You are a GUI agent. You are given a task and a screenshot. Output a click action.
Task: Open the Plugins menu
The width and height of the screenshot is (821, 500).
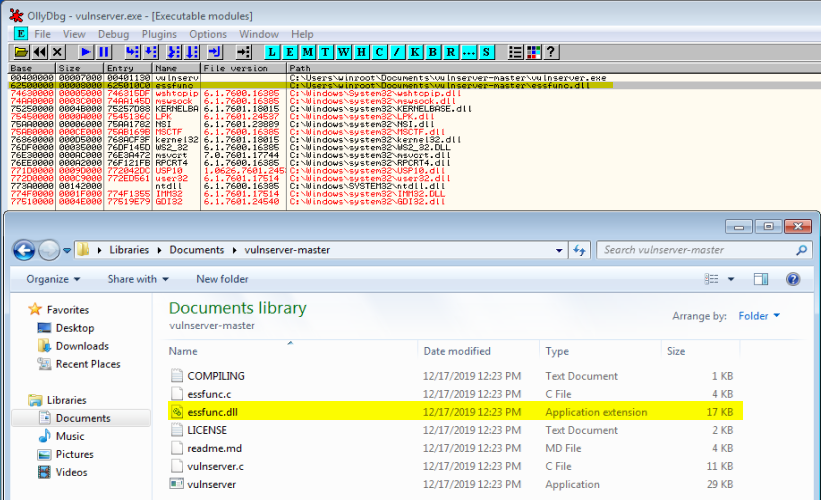tap(159, 34)
